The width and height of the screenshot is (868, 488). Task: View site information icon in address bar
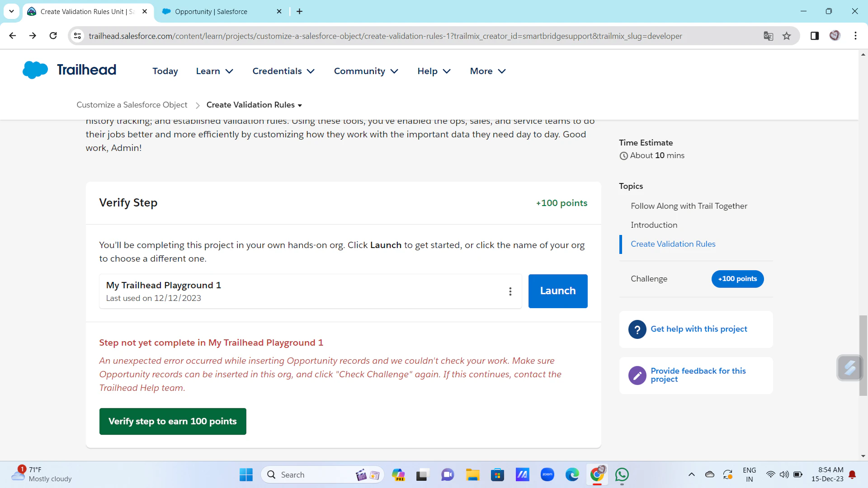[x=78, y=36]
